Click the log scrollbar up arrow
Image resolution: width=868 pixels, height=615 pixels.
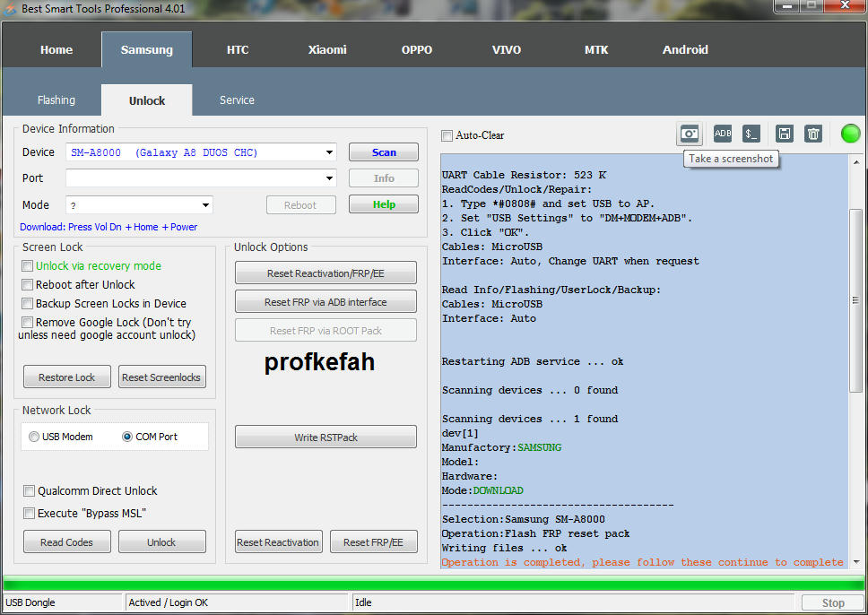point(855,162)
